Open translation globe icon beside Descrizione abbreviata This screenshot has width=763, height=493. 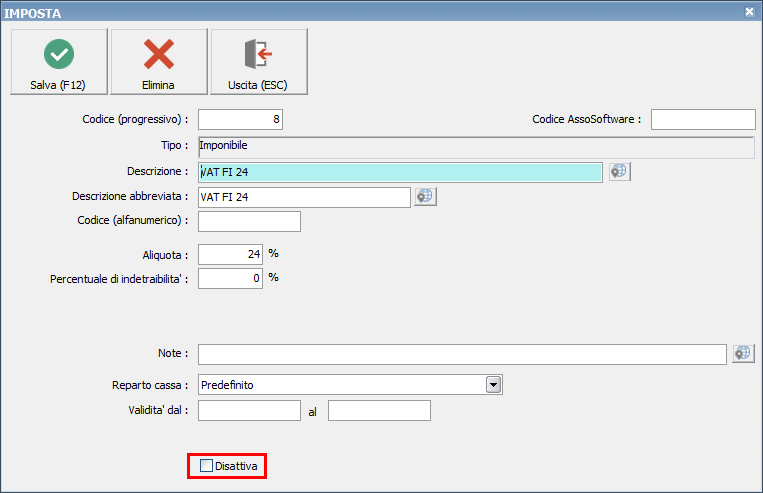click(425, 196)
